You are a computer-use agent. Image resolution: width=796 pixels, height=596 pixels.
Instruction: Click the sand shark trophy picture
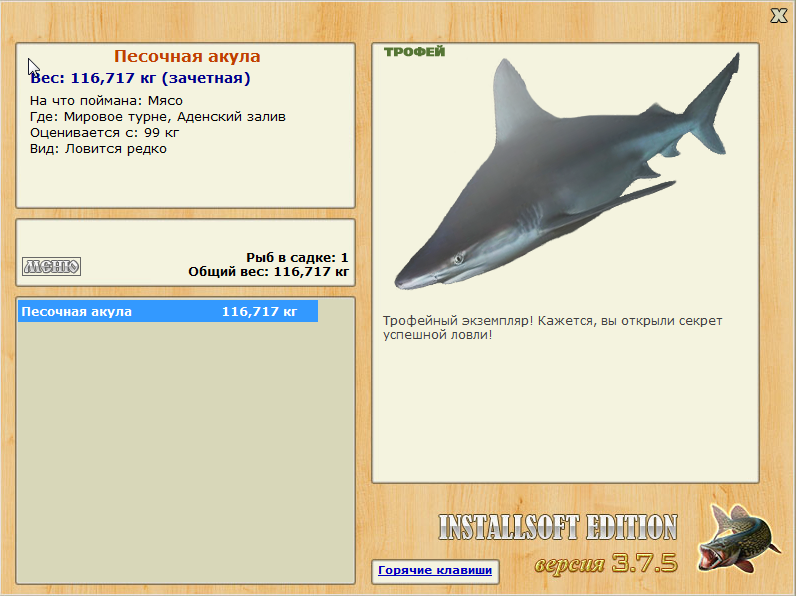pyautogui.click(x=567, y=173)
